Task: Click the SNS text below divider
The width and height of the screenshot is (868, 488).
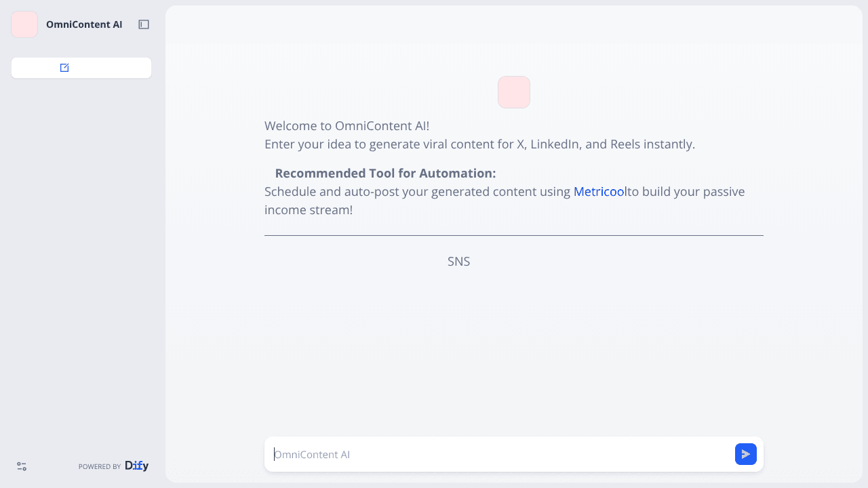Action: pyautogui.click(x=459, y=262)
